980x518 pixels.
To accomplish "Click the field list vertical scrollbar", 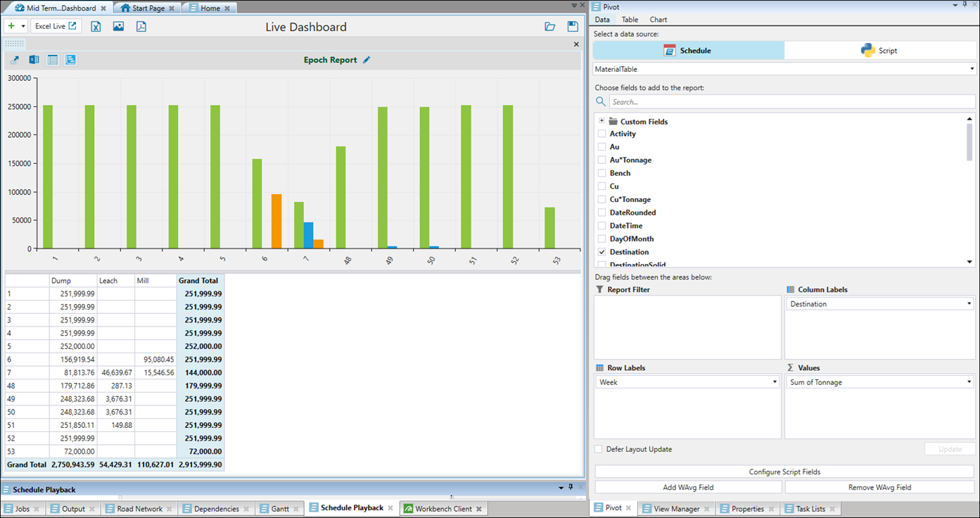I will [x=969, y=141].
